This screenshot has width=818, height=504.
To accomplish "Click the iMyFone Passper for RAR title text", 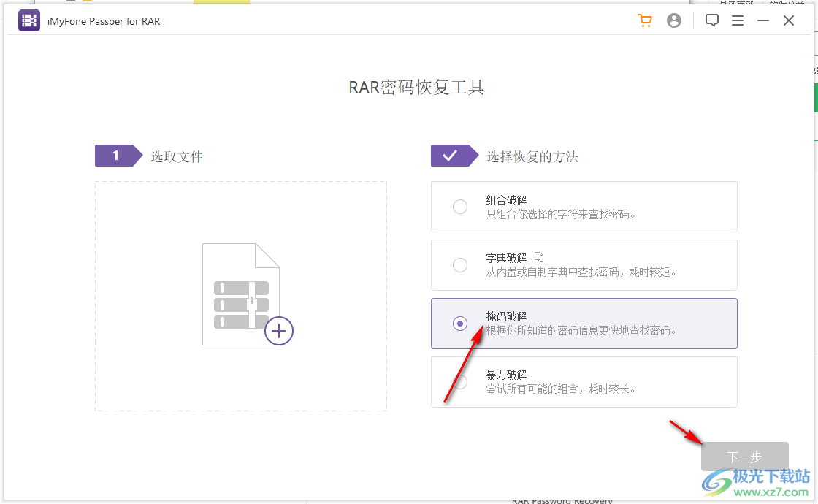I will click(x=104, y=21).
